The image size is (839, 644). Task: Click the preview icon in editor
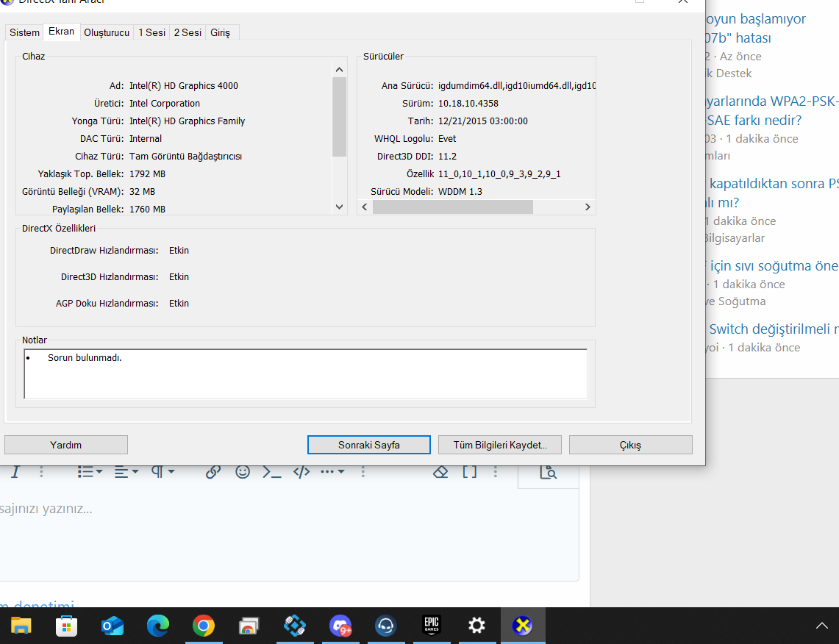(549, 472)
